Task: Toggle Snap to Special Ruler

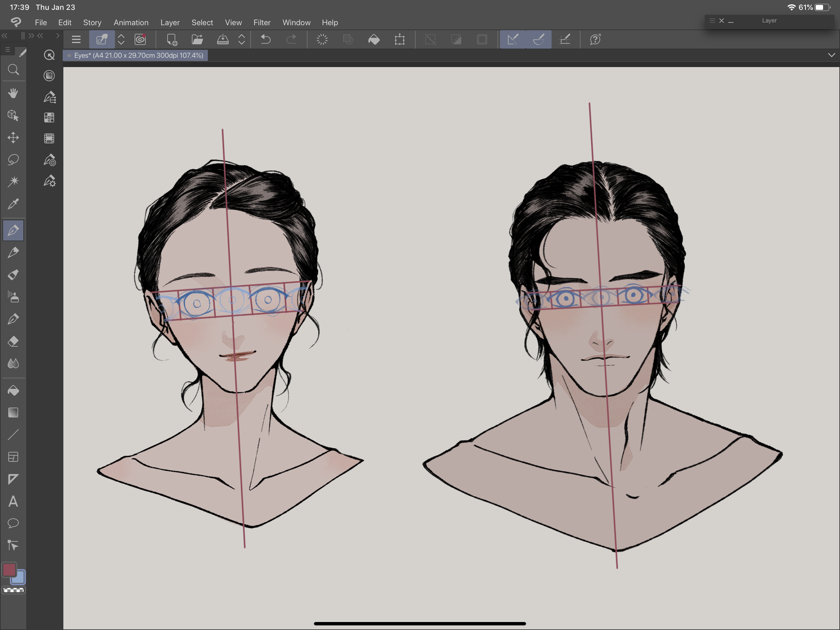Action: click(538, 39)
